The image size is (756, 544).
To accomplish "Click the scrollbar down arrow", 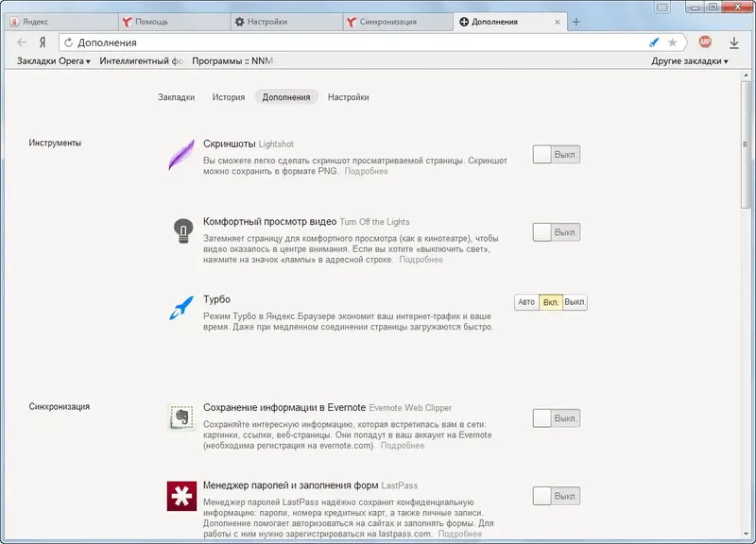I will tap(746, 534).
